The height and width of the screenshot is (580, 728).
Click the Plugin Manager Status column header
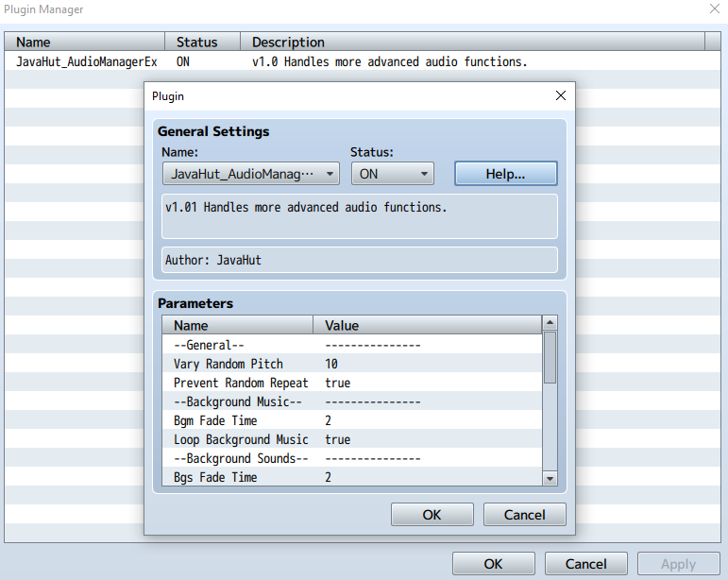[202, 42]
